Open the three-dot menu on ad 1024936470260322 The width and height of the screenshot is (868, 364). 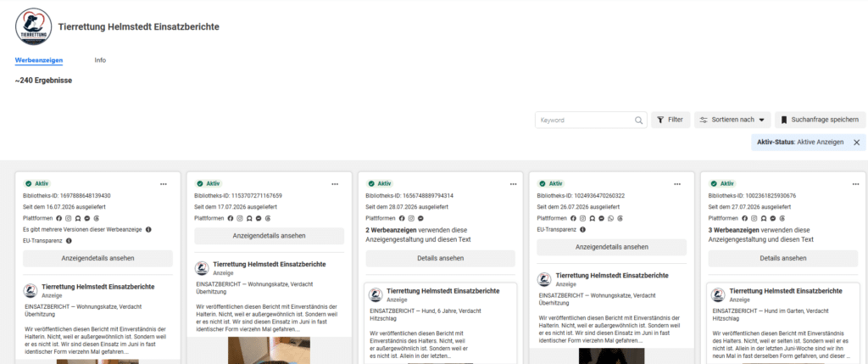point(677,184)
